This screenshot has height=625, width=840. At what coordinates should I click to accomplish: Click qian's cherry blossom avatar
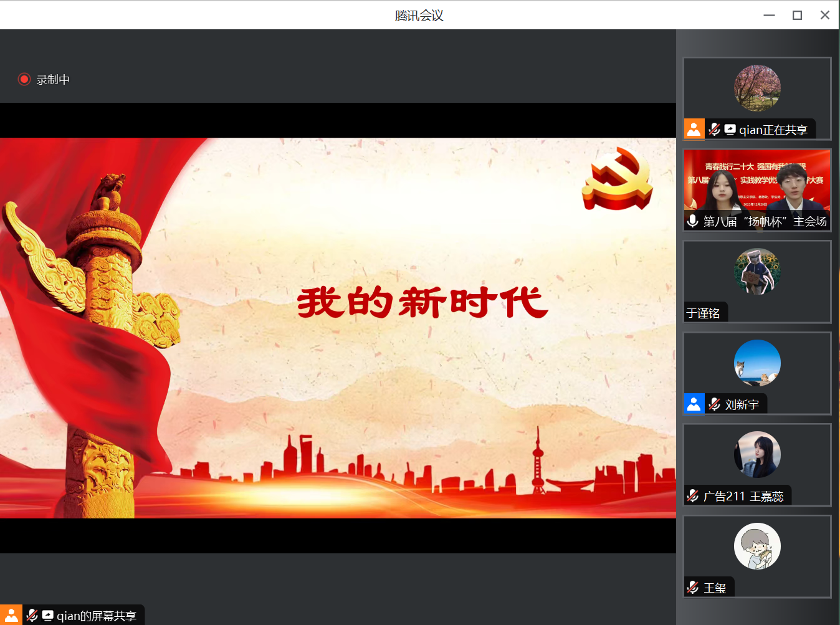tap(756, 88)
